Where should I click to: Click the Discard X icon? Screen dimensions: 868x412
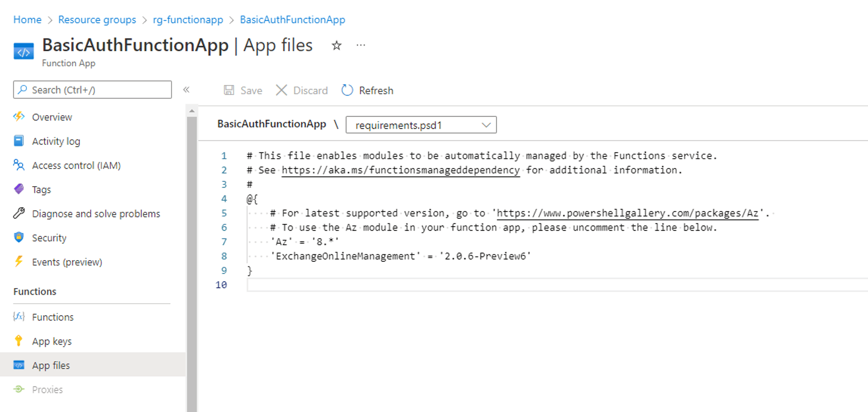click(x=281, y=90)
